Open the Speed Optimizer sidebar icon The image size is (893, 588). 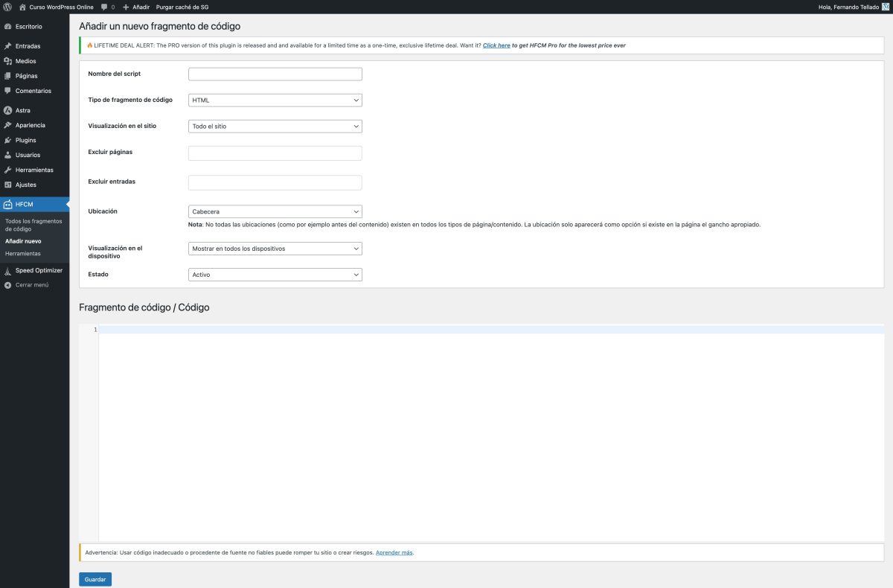(9, 269)
